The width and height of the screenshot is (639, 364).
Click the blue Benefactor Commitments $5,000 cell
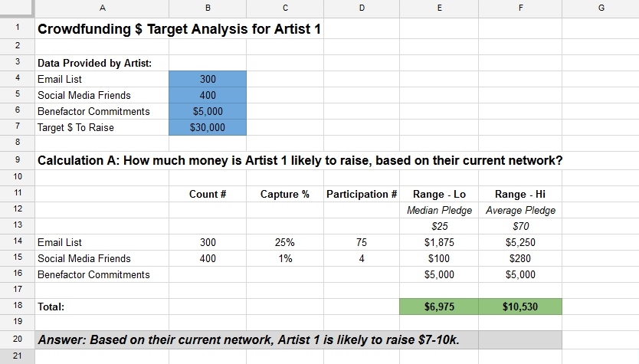click(208, 111)
